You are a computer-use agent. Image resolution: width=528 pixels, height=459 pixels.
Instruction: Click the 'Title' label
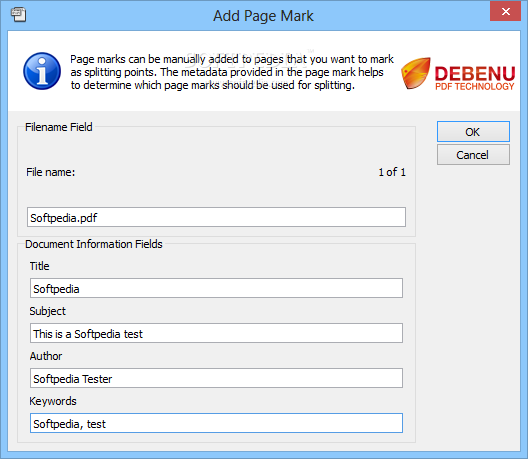[x=39, y=266]
